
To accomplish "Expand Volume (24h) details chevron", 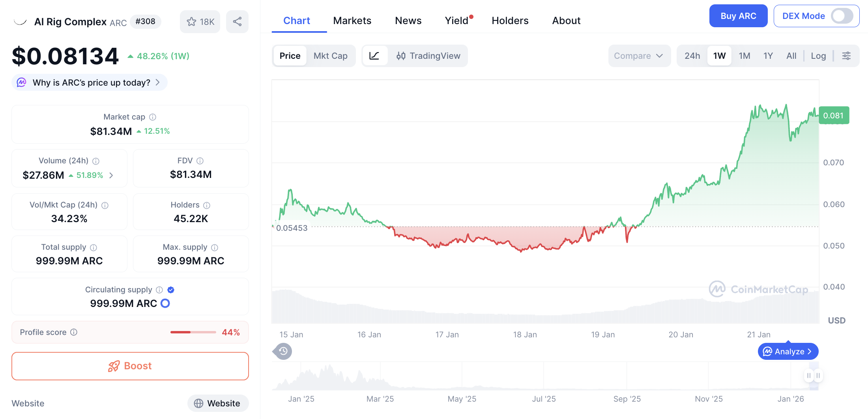I will [x=111, y=176].
